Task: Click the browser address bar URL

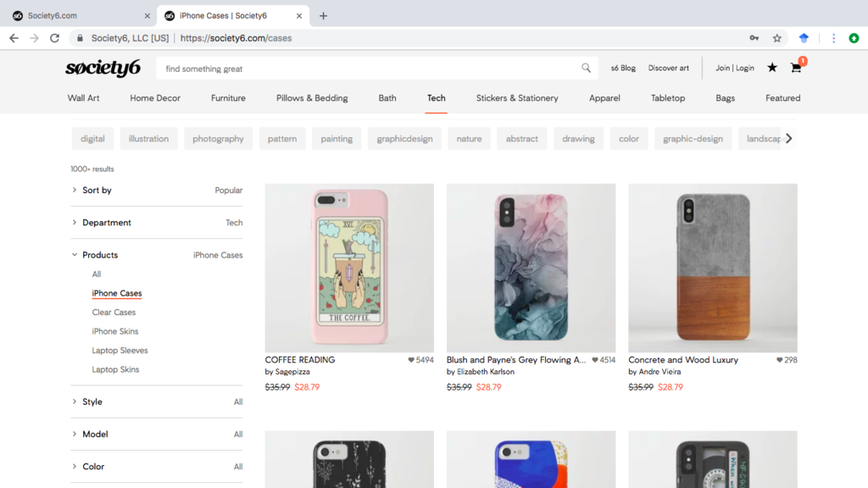Action: tap(236, 38)
